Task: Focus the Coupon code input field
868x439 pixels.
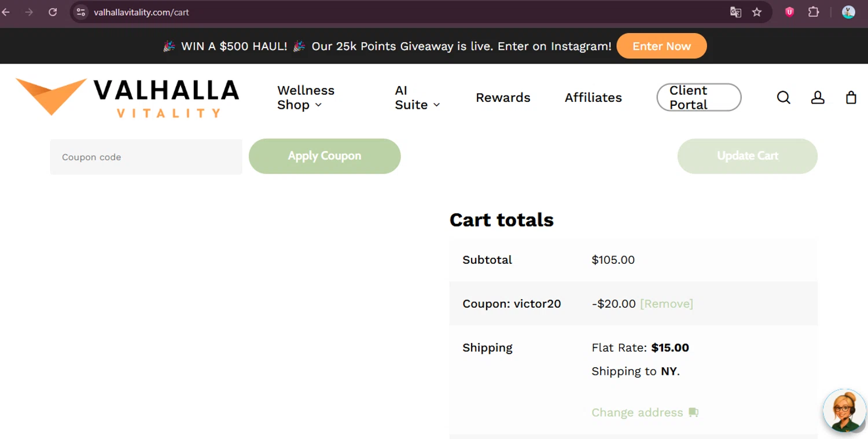Action: [146, 157]
